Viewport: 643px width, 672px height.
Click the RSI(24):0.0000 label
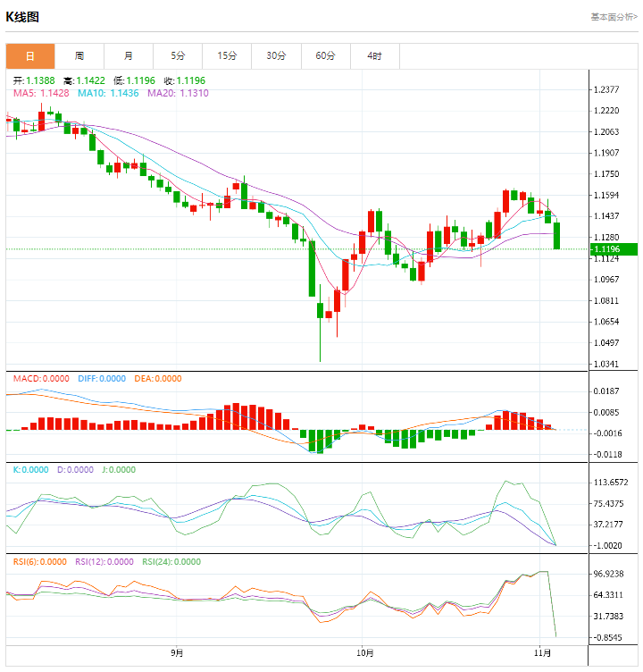(171, 562)
